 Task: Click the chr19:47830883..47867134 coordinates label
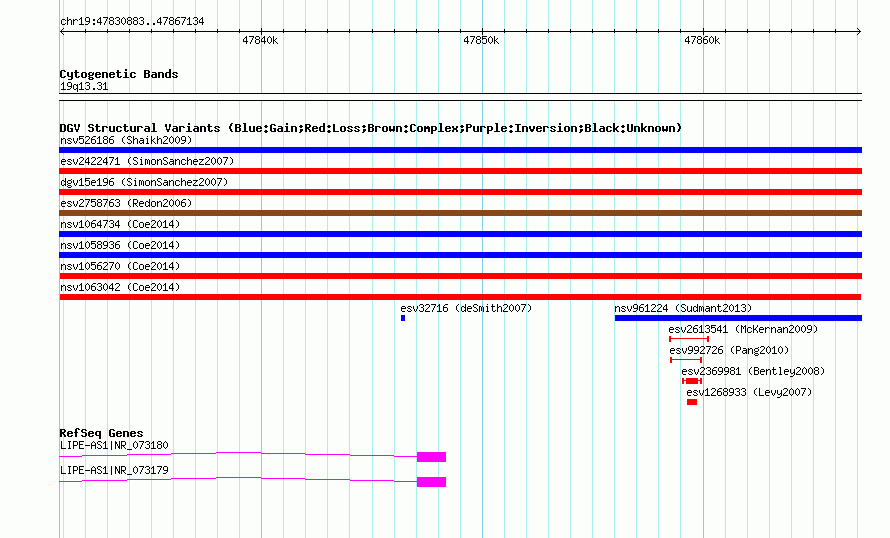[132, 22]
